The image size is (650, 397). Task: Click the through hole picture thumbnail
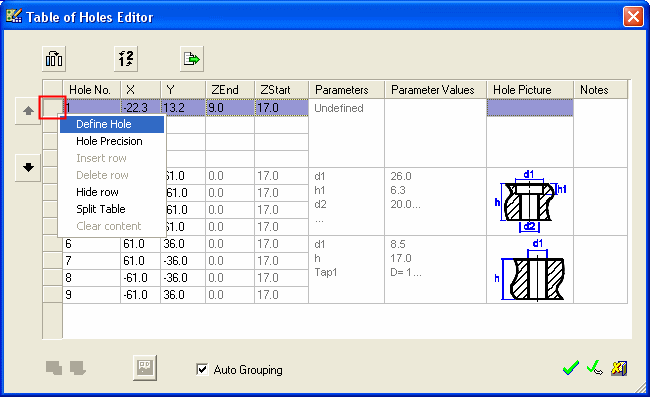click(530, 269)
